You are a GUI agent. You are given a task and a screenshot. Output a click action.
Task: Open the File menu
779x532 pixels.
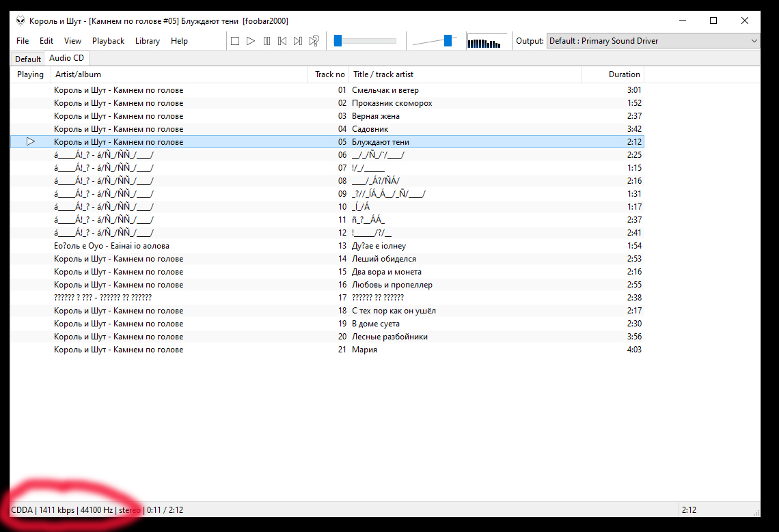click(x=23, y=41)
